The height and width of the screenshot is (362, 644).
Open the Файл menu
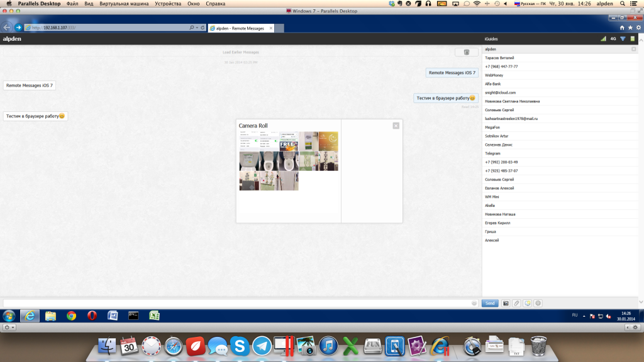point(72,4)
